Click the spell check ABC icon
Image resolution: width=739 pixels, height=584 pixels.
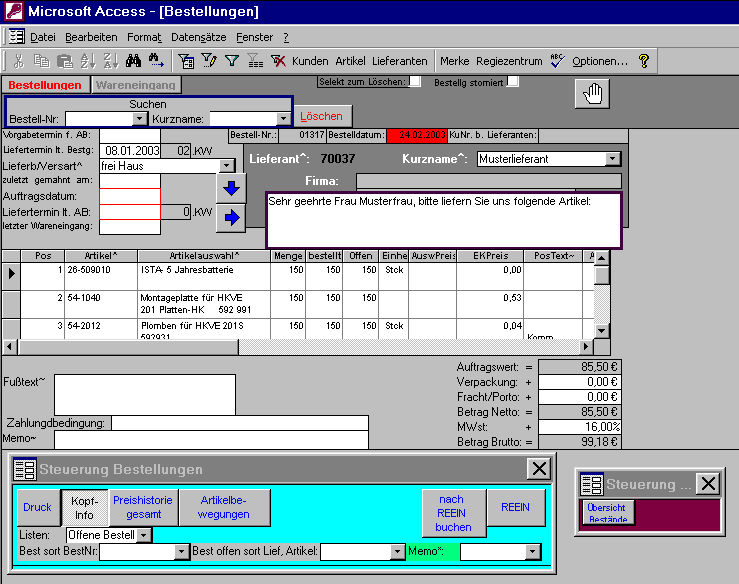(557, 61)
